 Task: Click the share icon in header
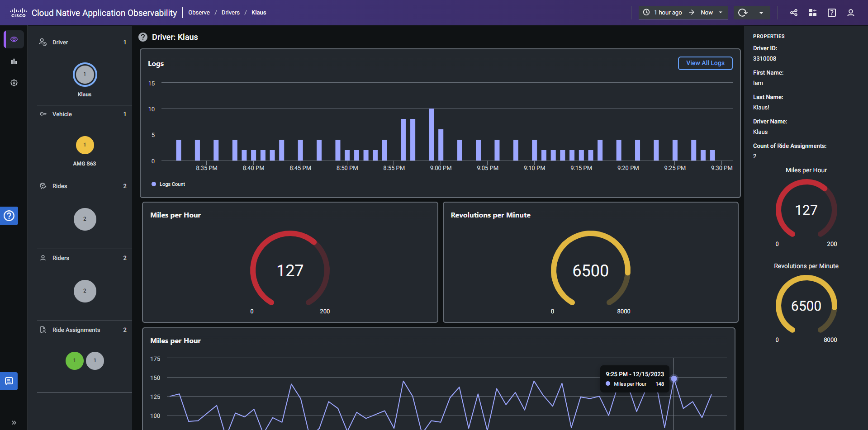point(793,13)
